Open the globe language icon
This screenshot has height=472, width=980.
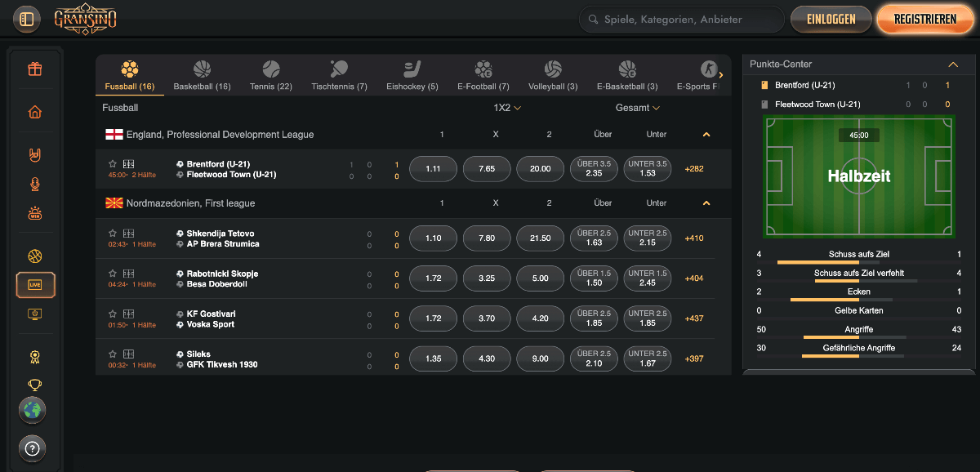click(x=33, y=410)
